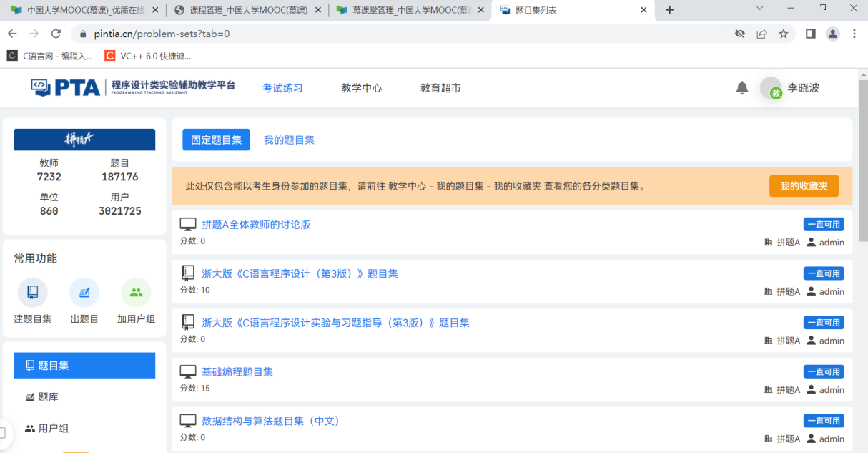Click the share page icon in address bar
Viewport: 868px width, 453px height.
[x=761, y=34]
